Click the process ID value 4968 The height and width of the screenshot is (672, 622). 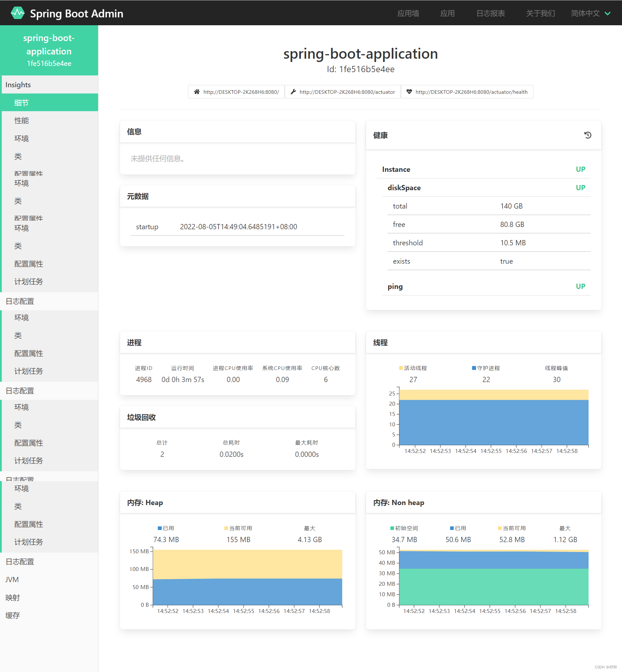point(144,379)
